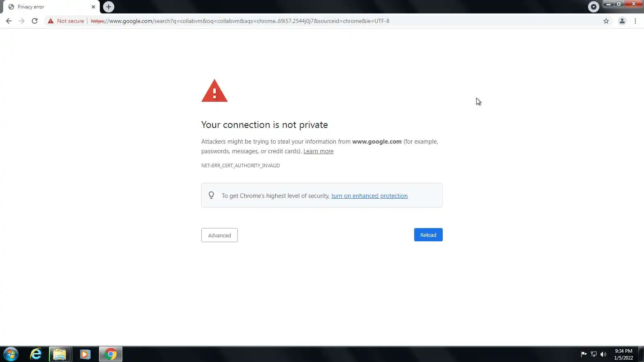This screenshot has width=644, height=362.
Task: Click the Show desktop strip
Action: point(641,354)
